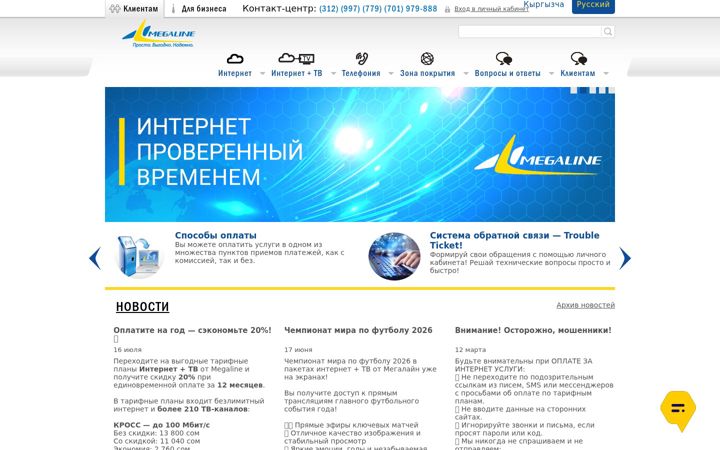Expand the Вопросы и ответы dropdown arrow

point(551,73)
